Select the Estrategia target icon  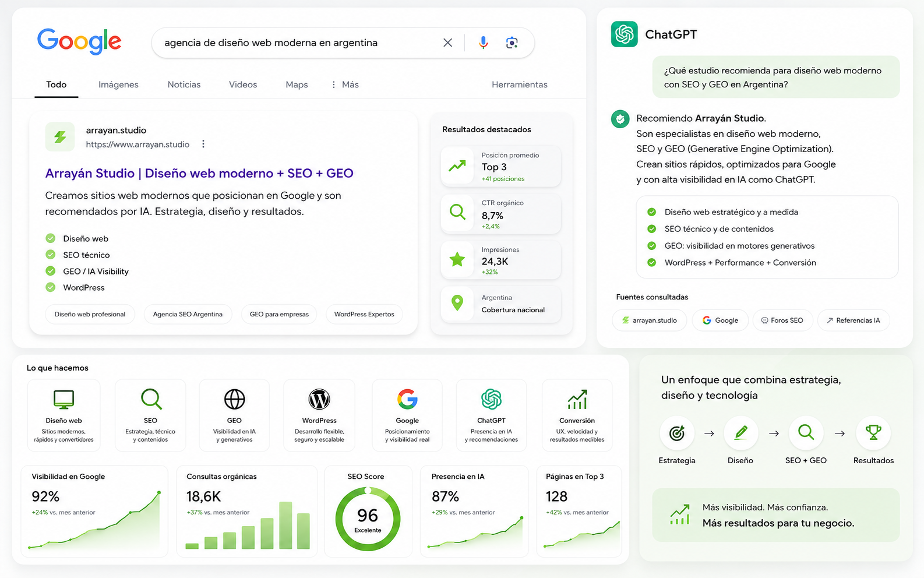677,433
